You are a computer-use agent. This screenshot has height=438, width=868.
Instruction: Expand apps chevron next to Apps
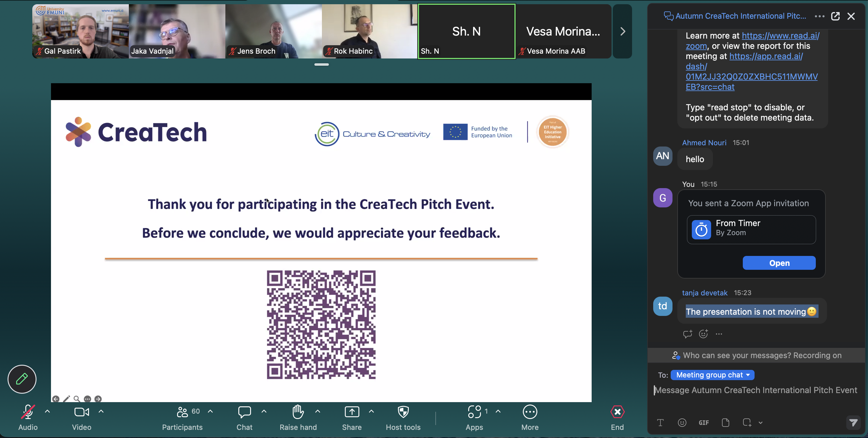click(498, 411)
